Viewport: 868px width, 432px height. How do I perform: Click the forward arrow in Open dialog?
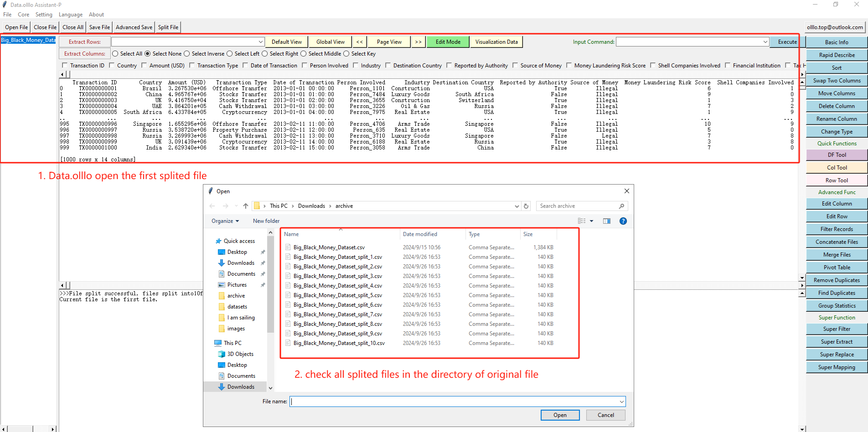pos(225,206)
